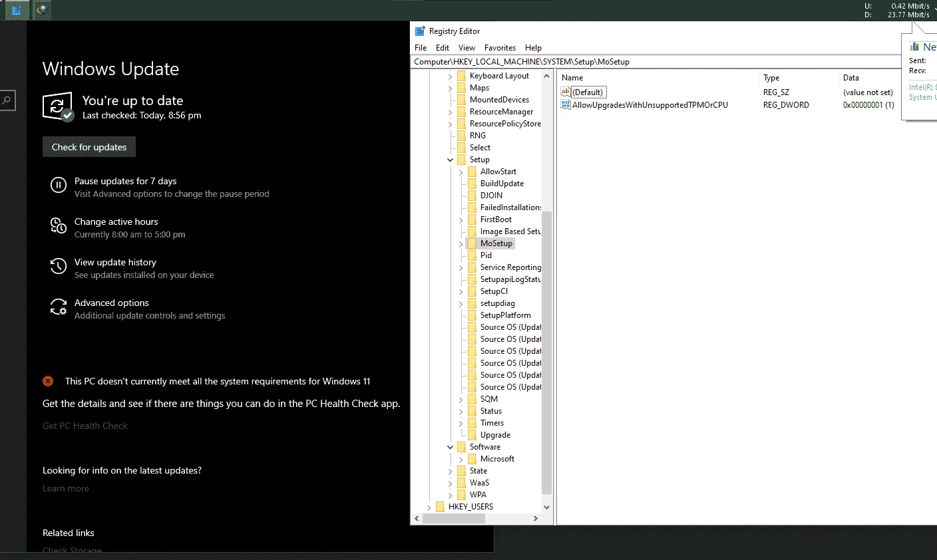This screenshot has height=560, width=937.
Task: Click the MountedDevices folder icon
Action: point(461,100)
